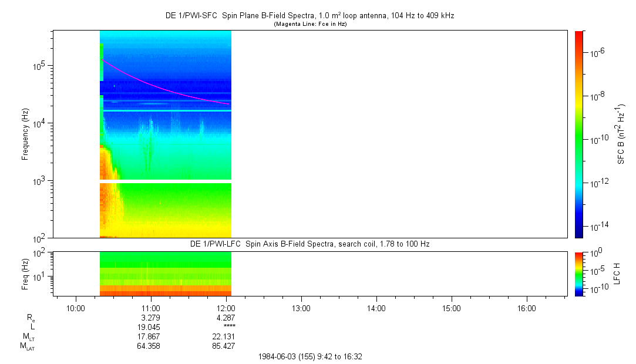This screenshot has height=364, width=636.
Task: Click the DE 1/PWI-LFC lower plot title
Action: click(309, 244)
